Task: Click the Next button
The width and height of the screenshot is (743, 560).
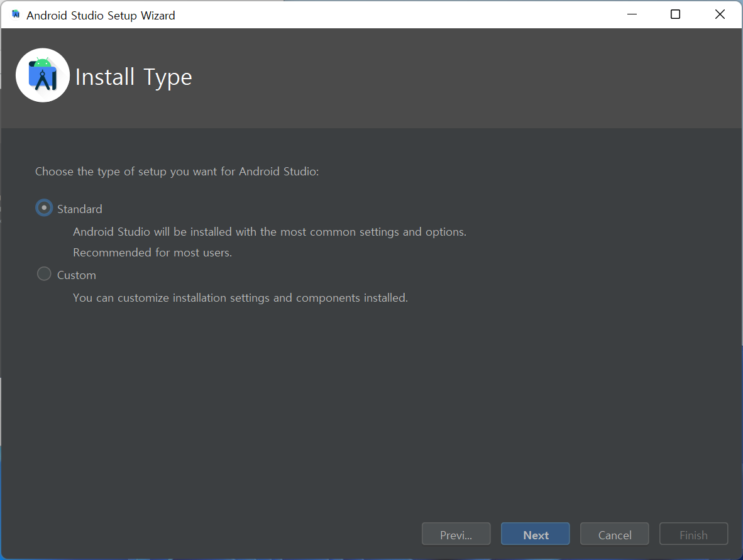Action: click(x=535, y=534)
